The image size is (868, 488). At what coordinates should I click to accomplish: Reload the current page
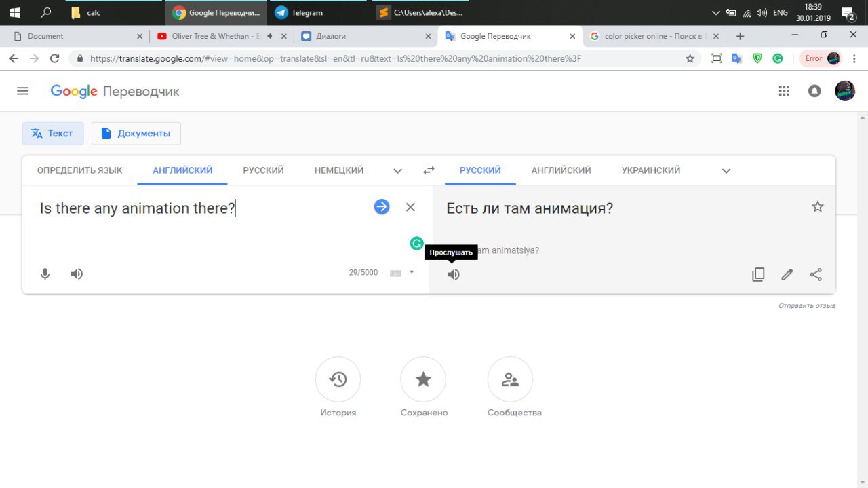tap(55, 58)
